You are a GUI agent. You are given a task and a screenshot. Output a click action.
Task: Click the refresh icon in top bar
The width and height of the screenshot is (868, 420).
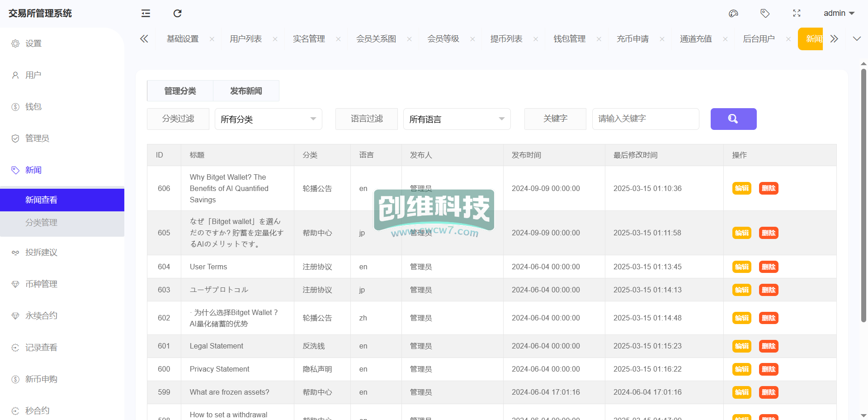(177, 14)
